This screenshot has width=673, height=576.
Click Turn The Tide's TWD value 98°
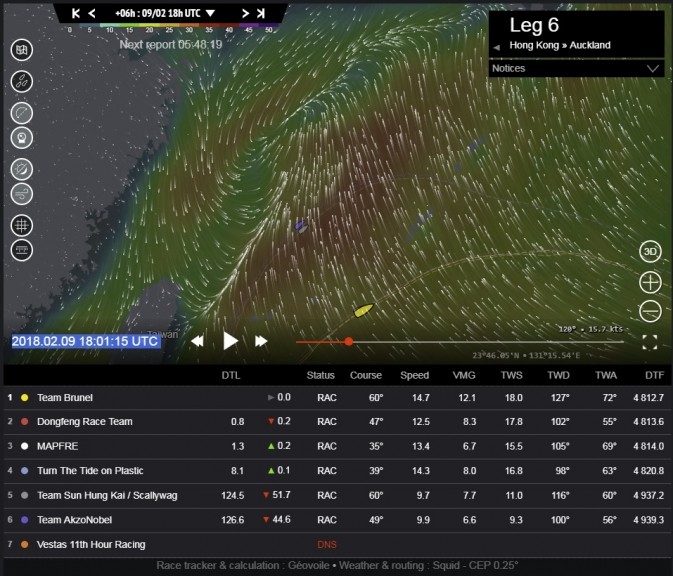coord(562,471)
